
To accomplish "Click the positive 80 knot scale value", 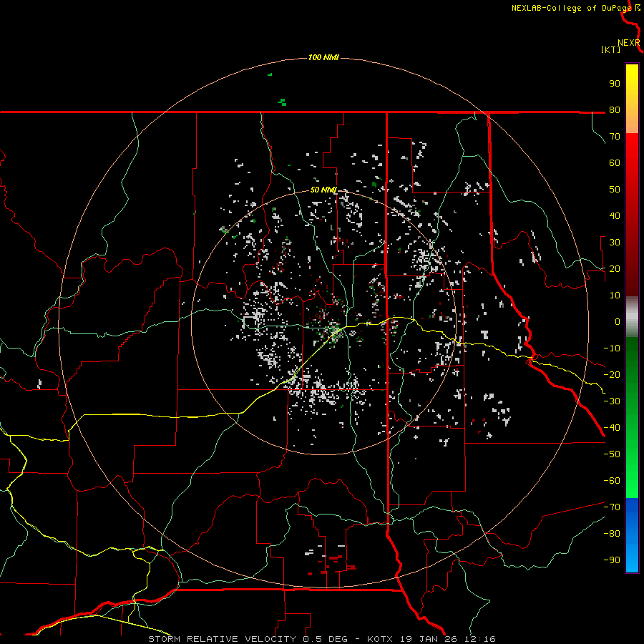I will (615, 109).
